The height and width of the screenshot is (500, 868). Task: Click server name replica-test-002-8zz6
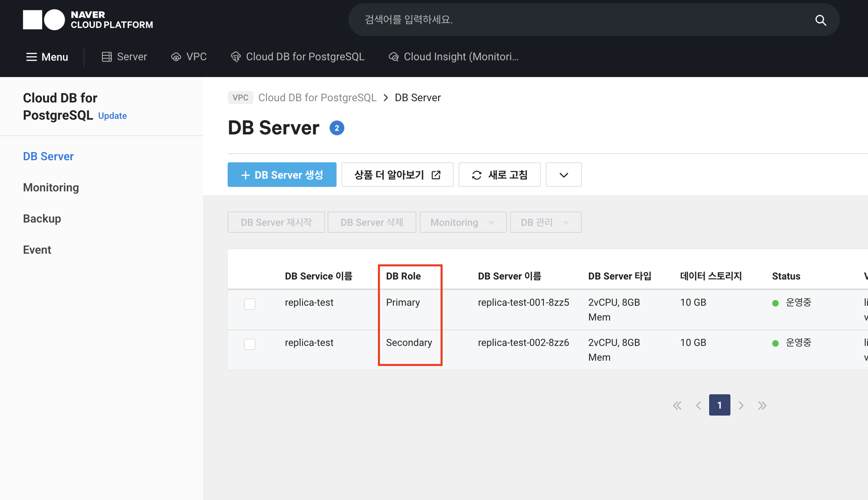coord(523,343)
